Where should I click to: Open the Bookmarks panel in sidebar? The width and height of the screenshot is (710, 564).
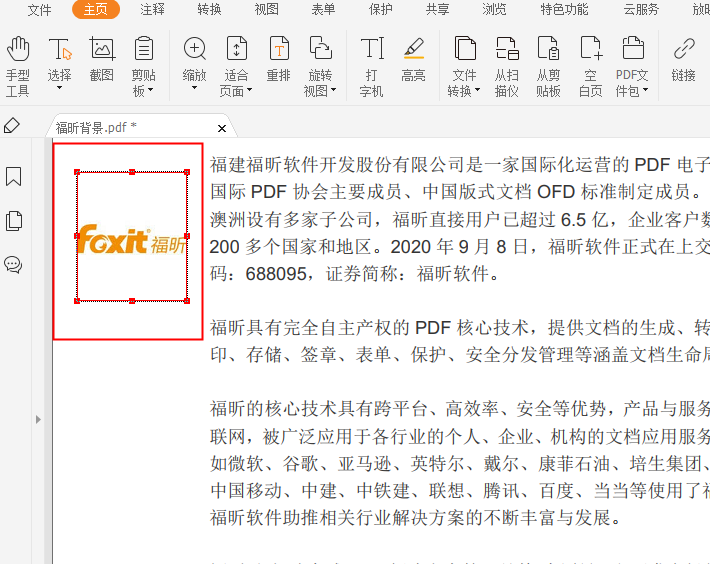[13, 177]
